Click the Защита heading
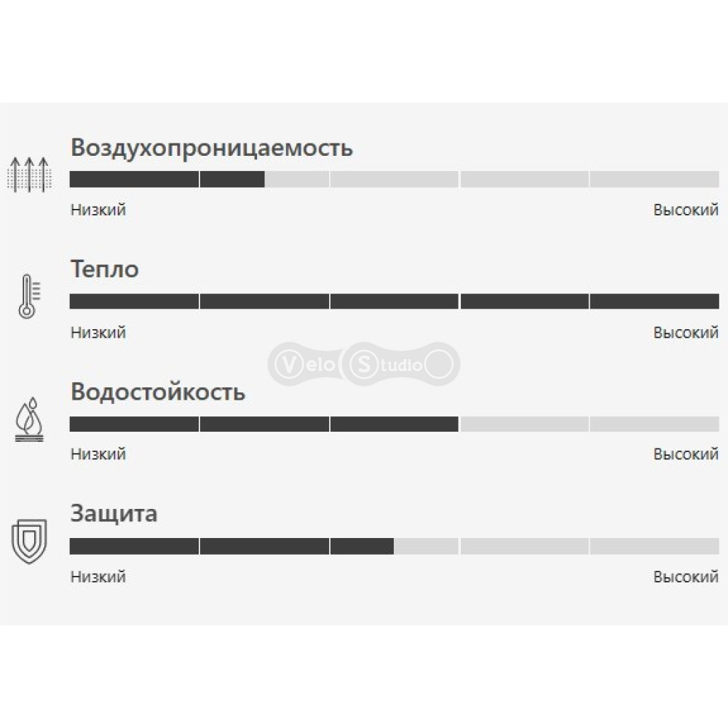Screen dimensions: 728x728 point(114,515)
